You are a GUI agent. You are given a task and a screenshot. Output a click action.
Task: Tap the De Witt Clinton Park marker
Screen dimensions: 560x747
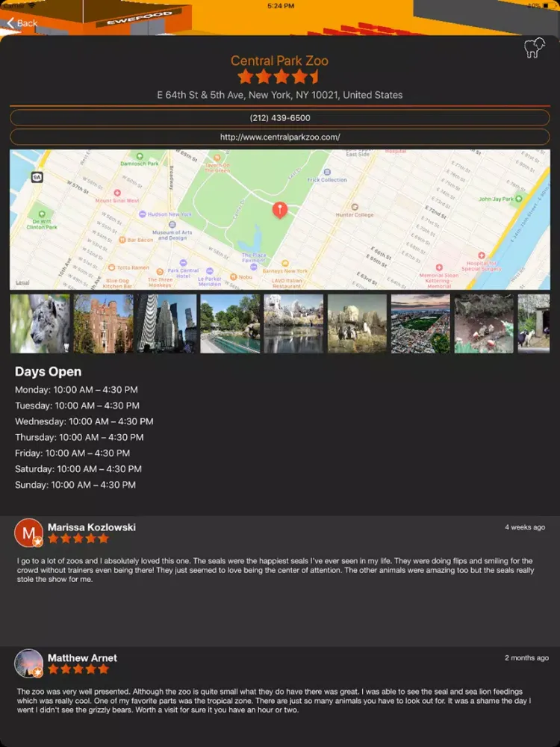point(42,214)
